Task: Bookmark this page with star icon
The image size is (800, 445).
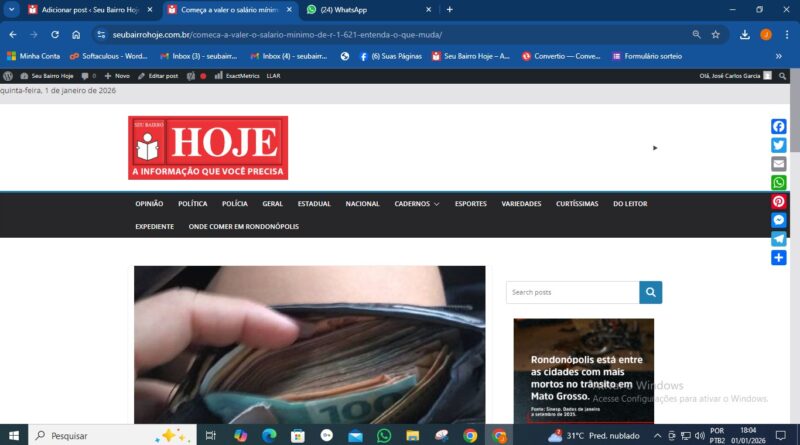Action: point(716,34)
